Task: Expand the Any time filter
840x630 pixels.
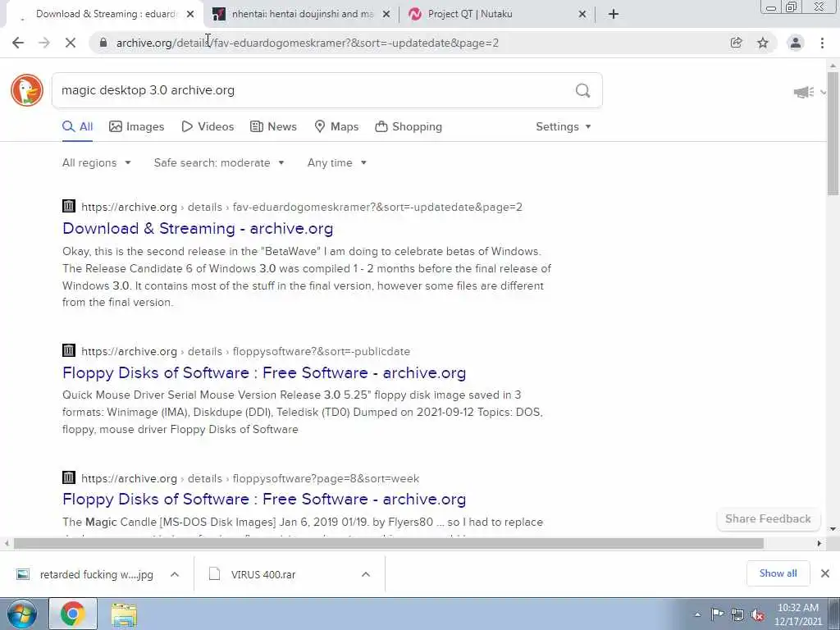Action: pos(337,163)
